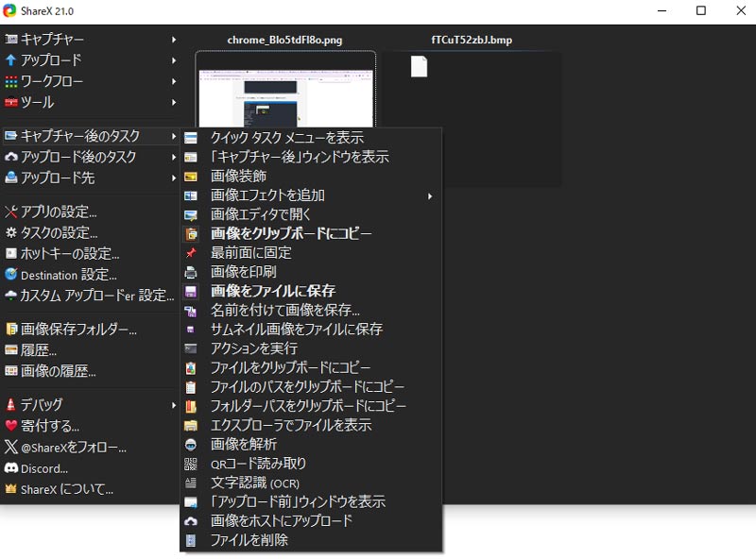This screenshot has height=559, width=756.
Task: Click the red pin icon for 最前面に固定
Action: tap(191, 253)
